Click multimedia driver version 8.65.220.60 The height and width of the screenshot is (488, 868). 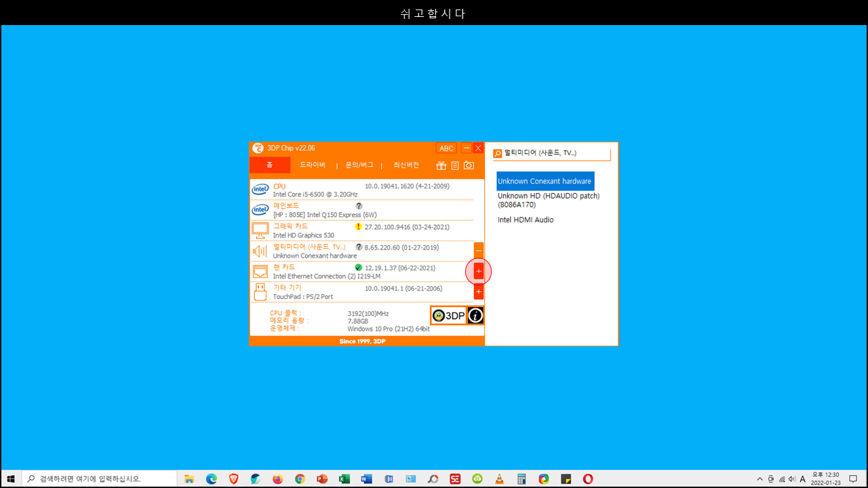pos(402,247)
